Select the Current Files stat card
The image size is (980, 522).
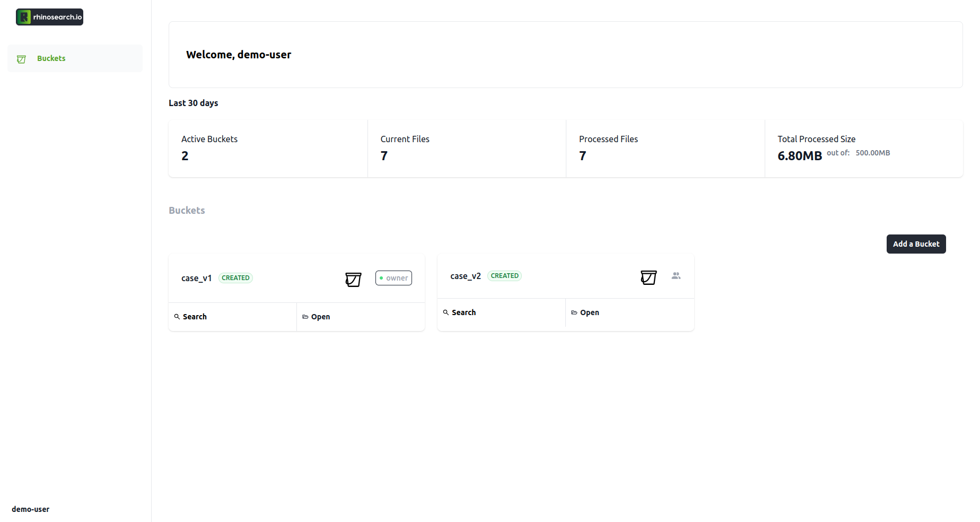467,149
